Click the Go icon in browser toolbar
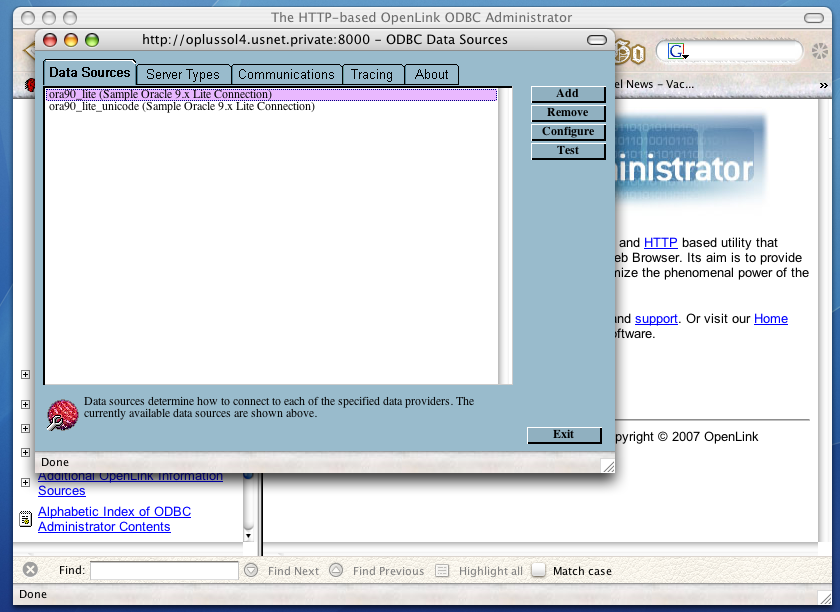The width and height of the screenshot is (840, 612). tap(630, 52)
